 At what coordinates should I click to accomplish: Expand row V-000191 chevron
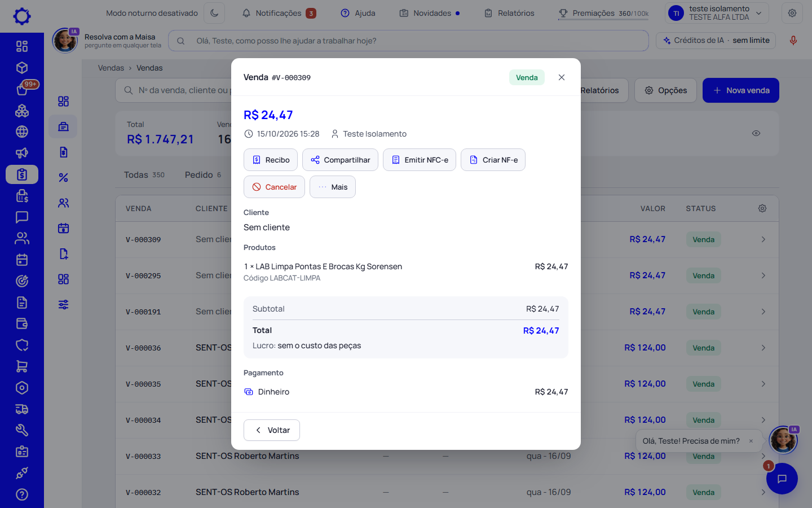(764, 312)
